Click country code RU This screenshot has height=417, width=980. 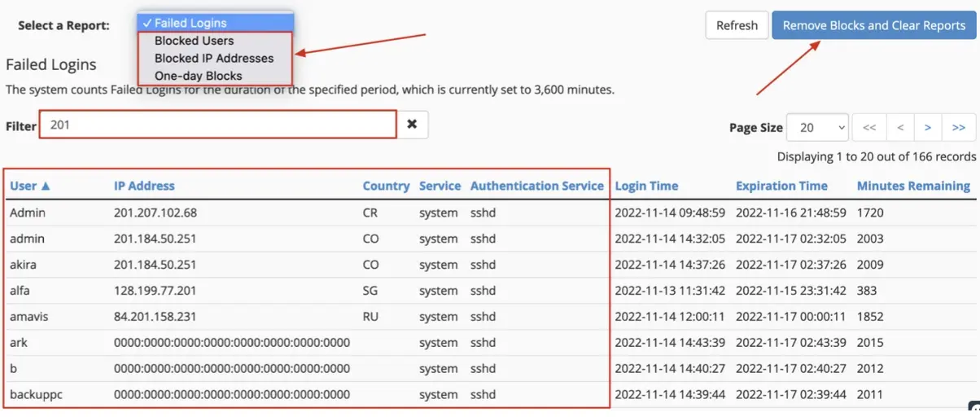371,317
